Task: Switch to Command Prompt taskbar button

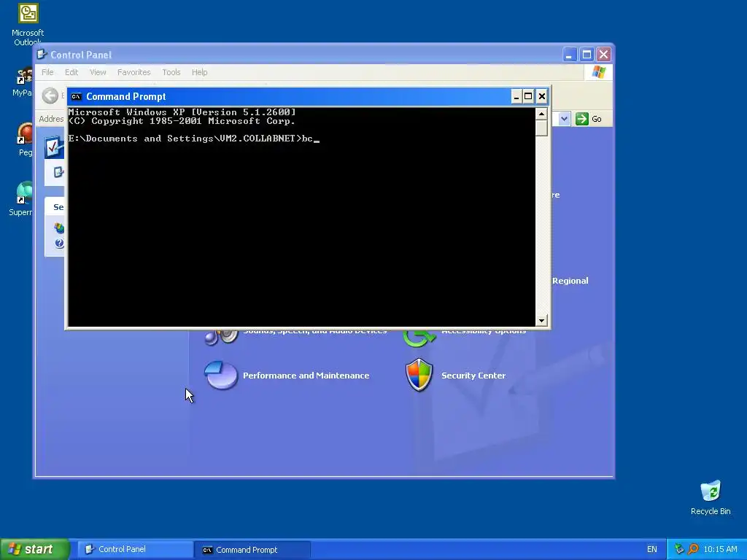Action: (252, 550)
